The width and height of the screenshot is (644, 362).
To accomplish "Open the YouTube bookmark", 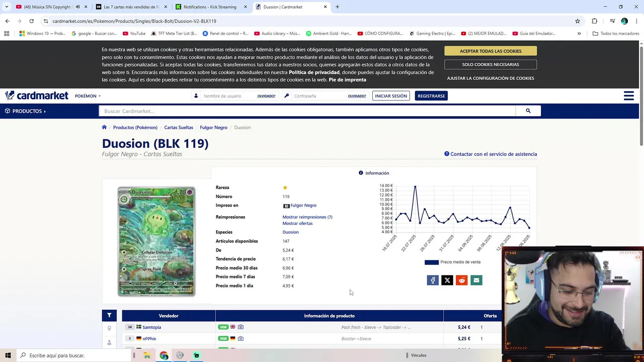I will pyautogui.click(x=134, y=34).
